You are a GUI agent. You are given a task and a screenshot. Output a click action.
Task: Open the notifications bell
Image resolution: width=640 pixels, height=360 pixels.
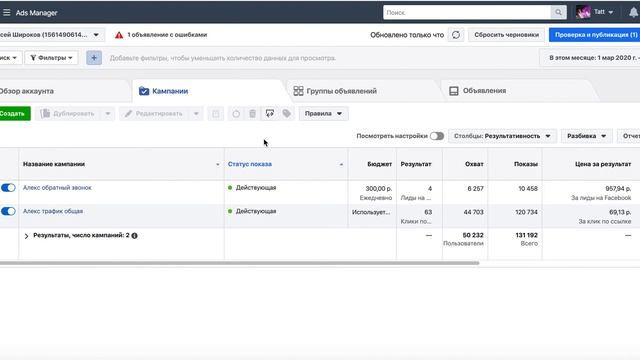click(633, 13)
